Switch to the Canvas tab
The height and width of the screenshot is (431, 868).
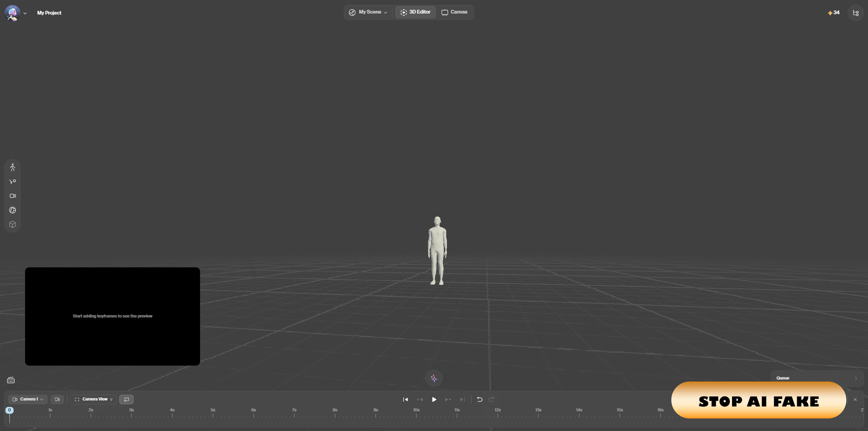tap(454, 12)
